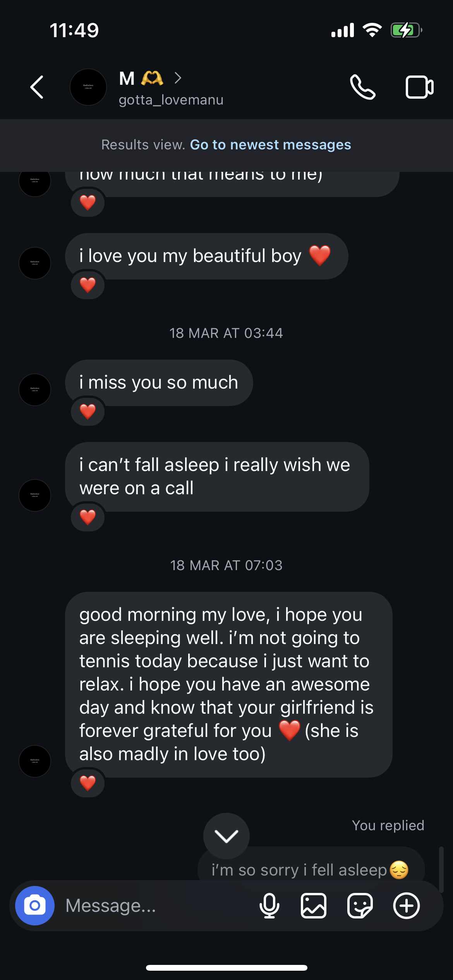The width and height of the screenshot is (453, 980).
Task: Start a video call with M
Action: coord(419,87)
